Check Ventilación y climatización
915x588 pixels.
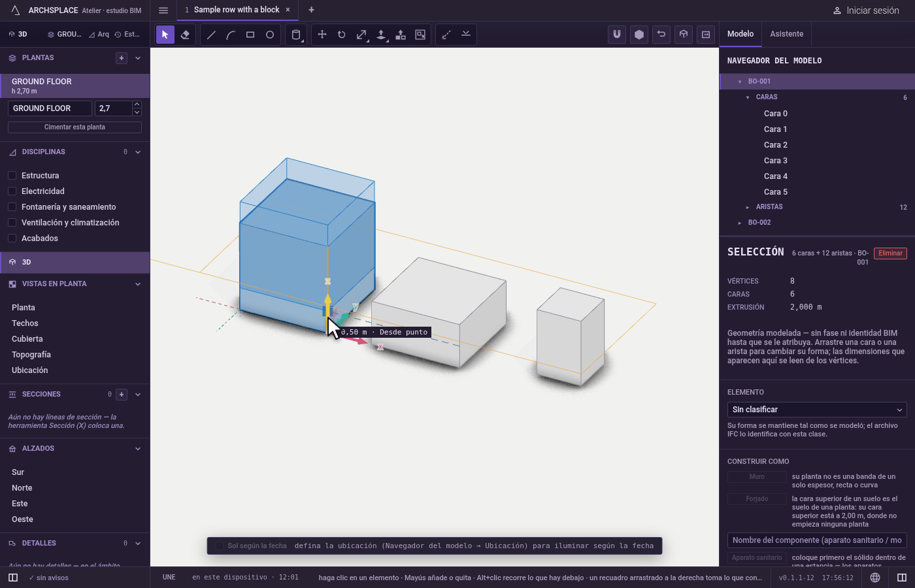click(12, 223)
